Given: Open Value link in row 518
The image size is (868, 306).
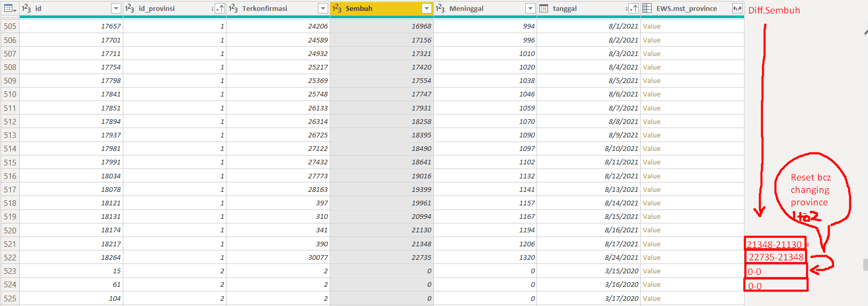Looking at the screenshot, I should point(652,203).
